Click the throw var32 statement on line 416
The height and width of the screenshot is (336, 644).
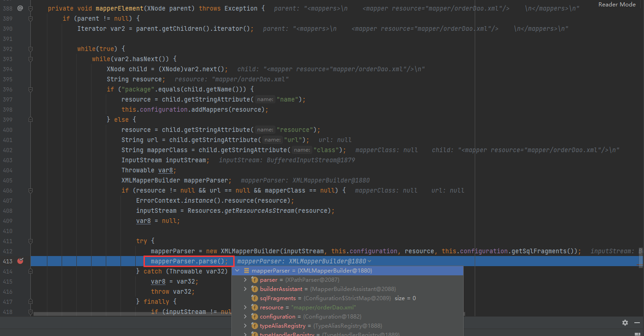pos(173,291)
